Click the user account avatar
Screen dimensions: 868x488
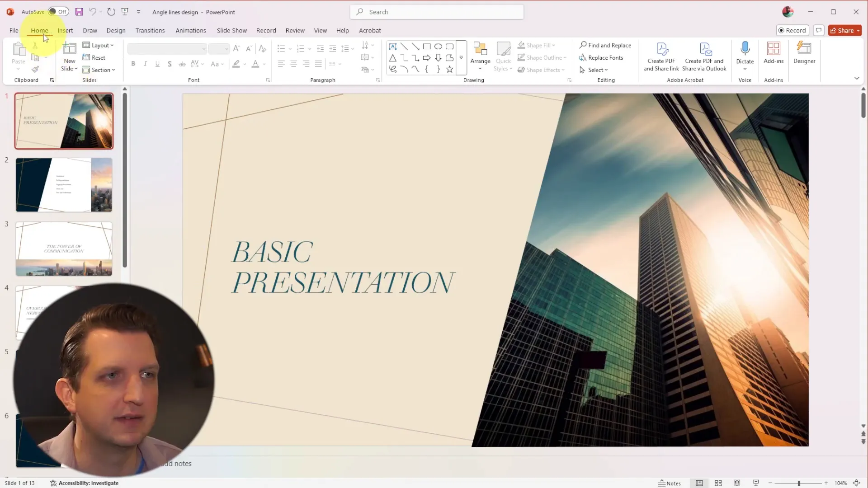tap(788, 12)
